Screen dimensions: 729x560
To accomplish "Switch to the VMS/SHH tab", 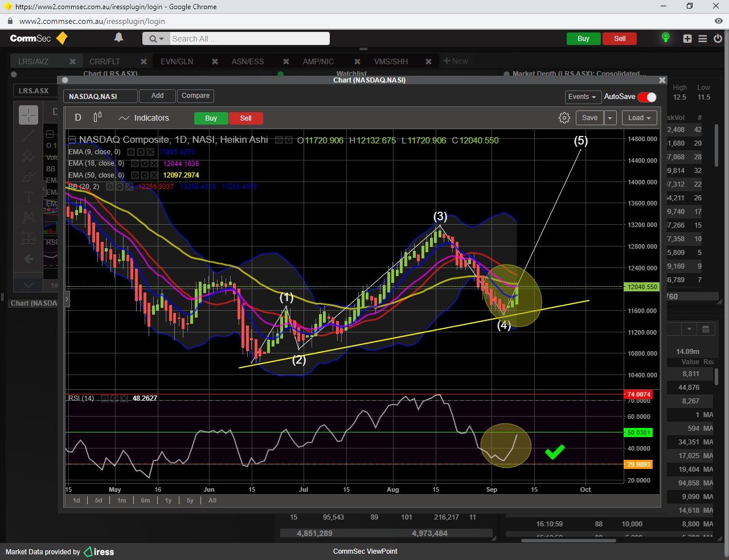I will [391, 61].
